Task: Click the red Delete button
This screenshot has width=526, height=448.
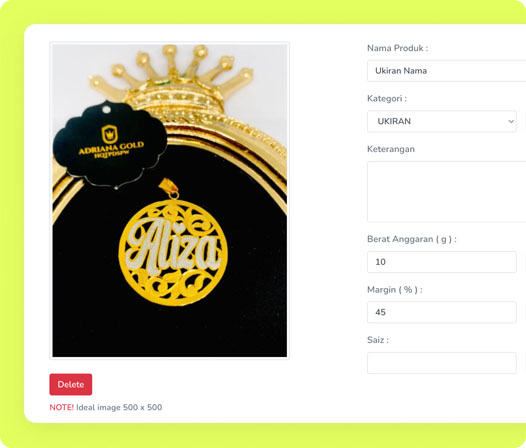Action: click(x=70, y=384)
